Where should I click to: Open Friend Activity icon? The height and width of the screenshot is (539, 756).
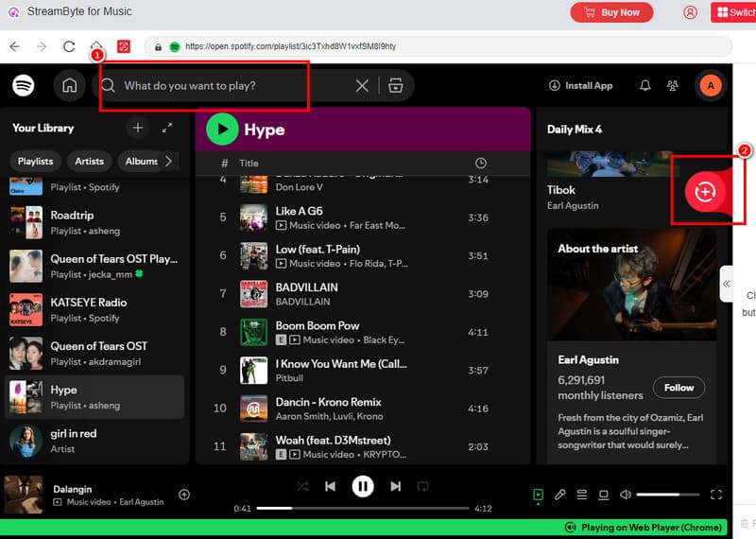673,85
